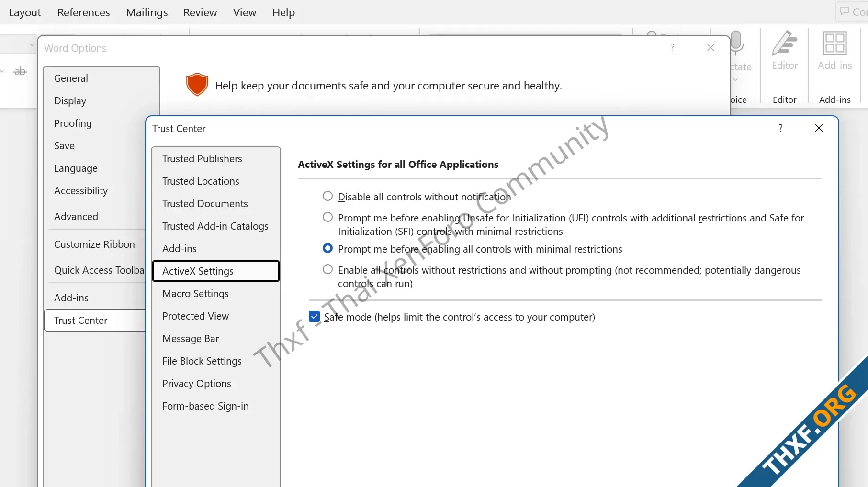Viewport: 868px width, 487px height.
Task: Open File Block Settings
Action: 215,361
